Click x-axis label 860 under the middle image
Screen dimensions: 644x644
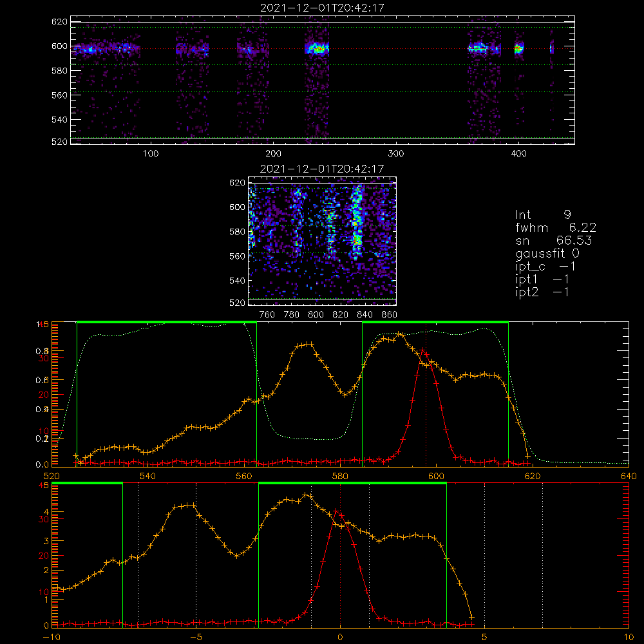390,315
